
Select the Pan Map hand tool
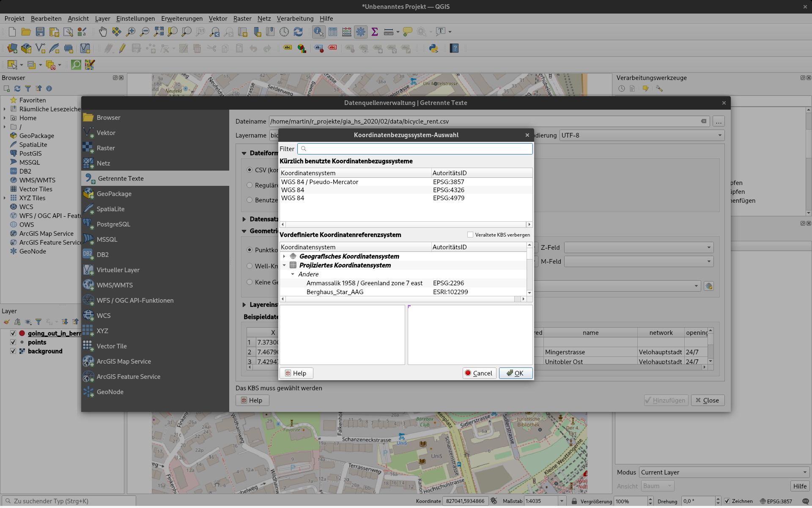tap(103, 32)
